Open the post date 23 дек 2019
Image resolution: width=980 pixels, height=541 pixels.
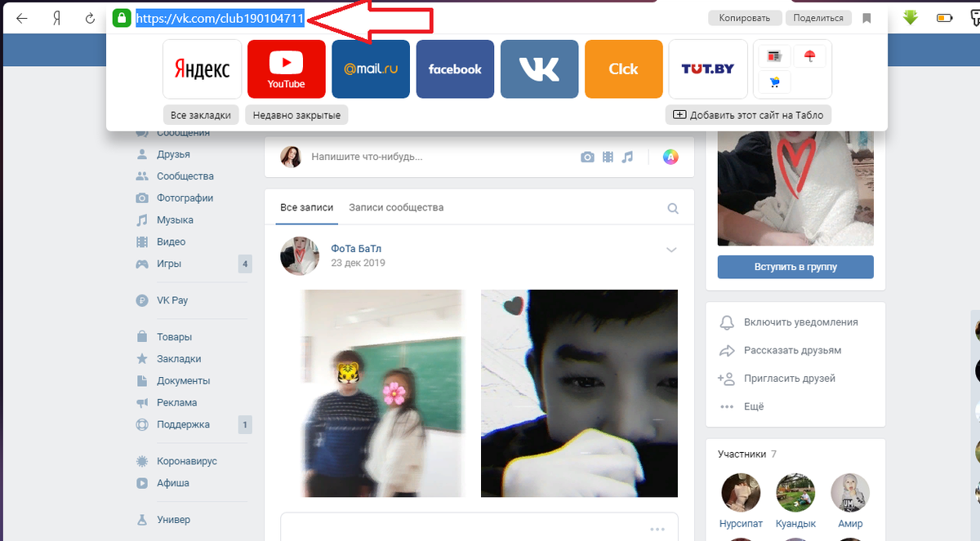[358, 264]
